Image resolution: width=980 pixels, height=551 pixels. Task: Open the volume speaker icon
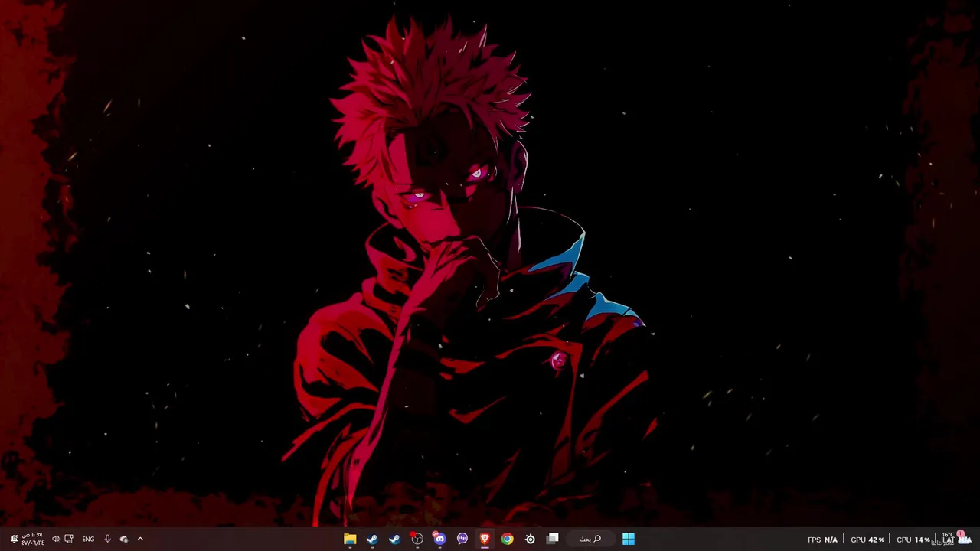55,539
